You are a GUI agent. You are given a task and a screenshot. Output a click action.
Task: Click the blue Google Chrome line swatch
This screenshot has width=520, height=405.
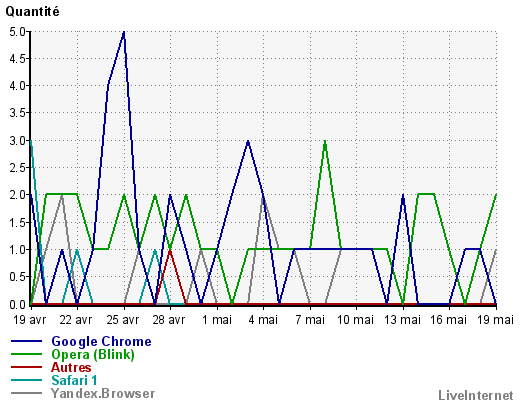(x=27, y=341)
